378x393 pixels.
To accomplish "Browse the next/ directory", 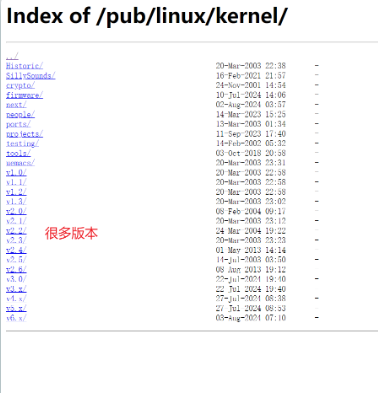I will (x=16, y=105).
